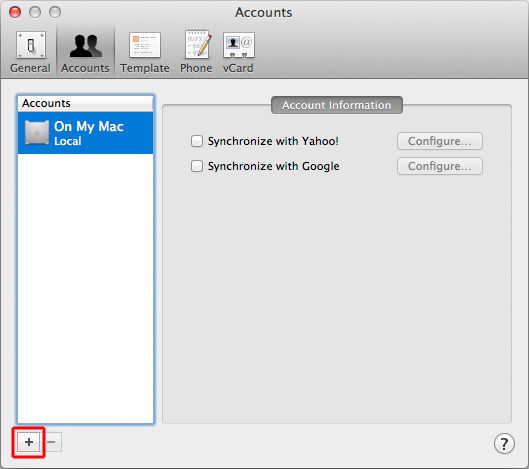529x469 pixels.
Task: Enable Synchronize with Yahoo! checkbox
Action: [197, 141]
